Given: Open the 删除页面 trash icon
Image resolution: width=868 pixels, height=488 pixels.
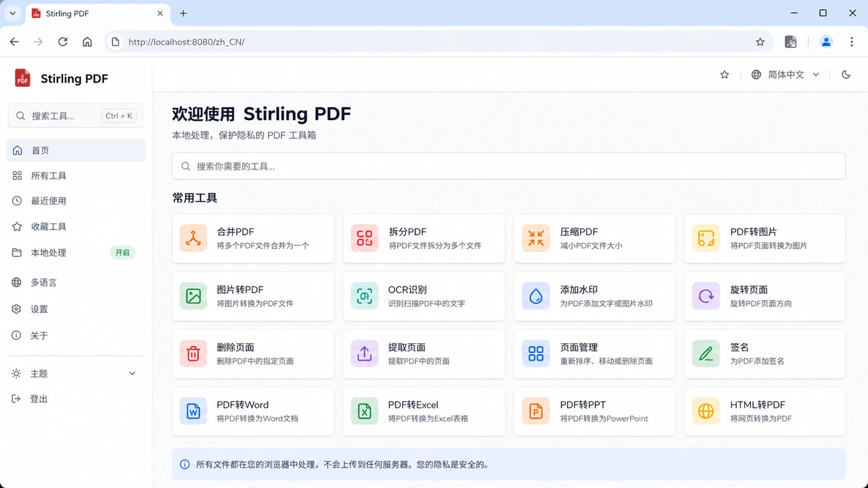Looking at the screenshot, I should [193, 354].
